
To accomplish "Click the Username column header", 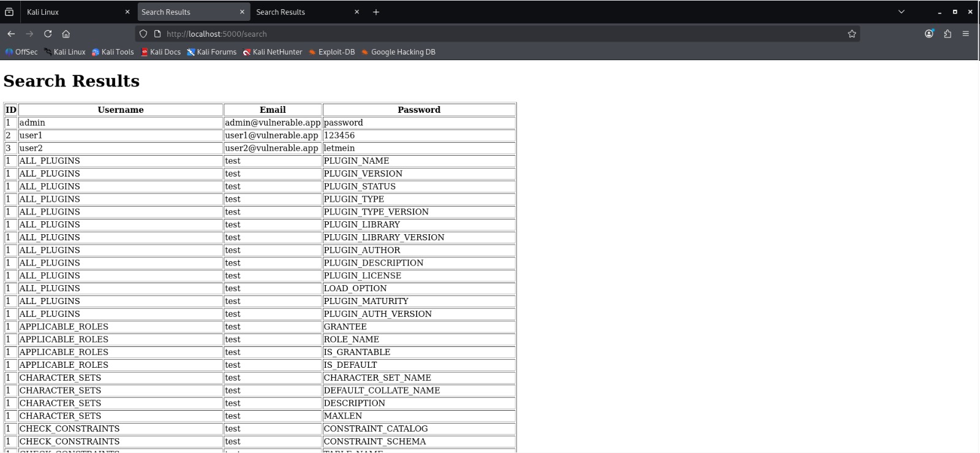I will click(121, 110).
